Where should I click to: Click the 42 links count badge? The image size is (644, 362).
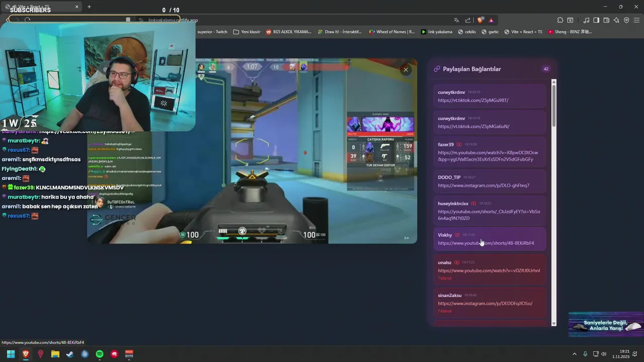546,69
